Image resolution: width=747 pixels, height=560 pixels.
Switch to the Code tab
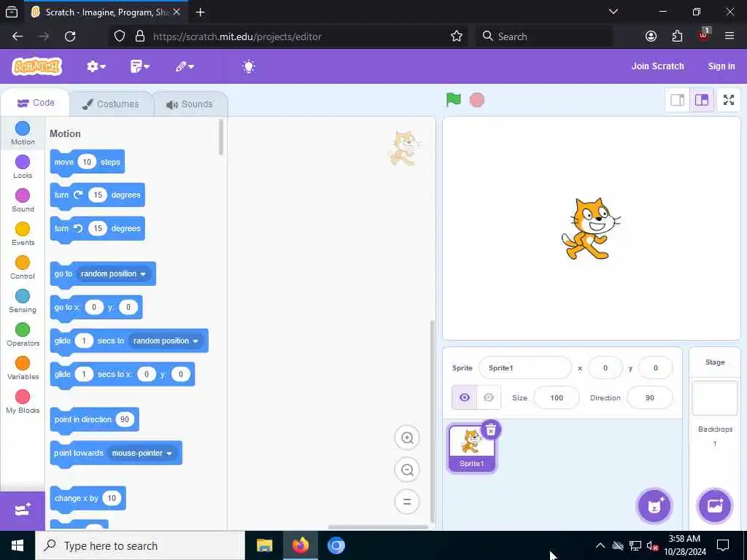click(x=36, y=103)
